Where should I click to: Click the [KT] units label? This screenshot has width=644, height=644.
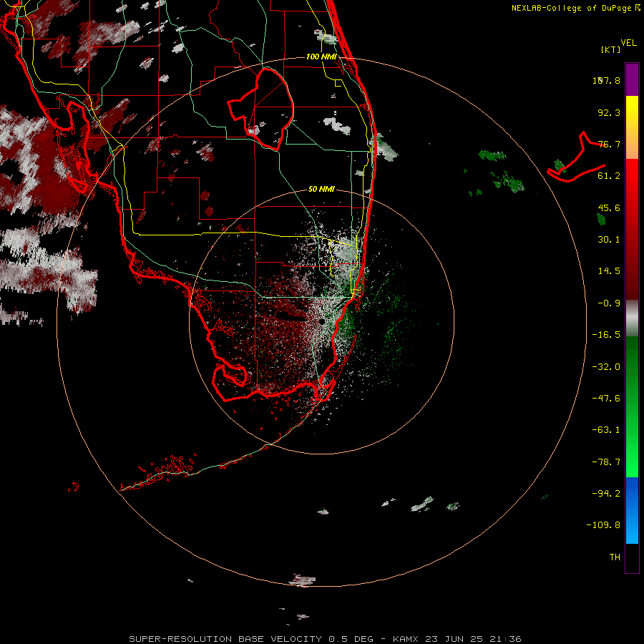(x=611, y=49)
